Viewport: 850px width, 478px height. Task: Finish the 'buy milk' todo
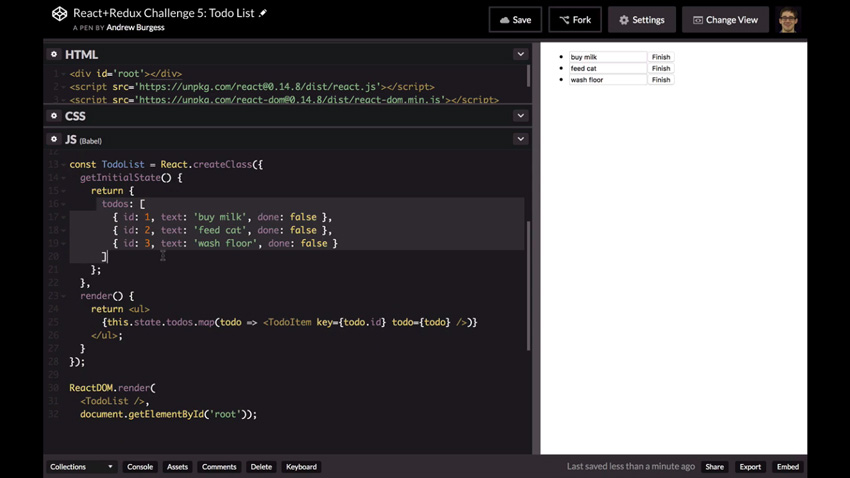(x=661, y=57)
